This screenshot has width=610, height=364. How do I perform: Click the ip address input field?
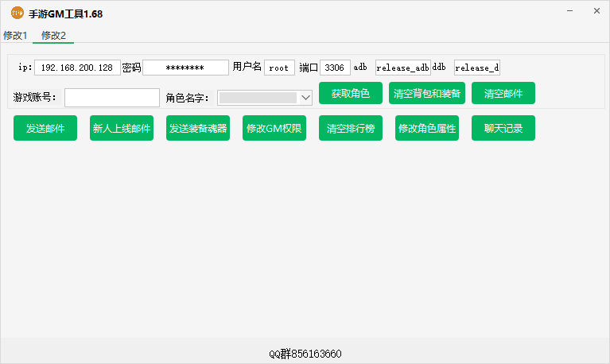pyautogui.click(x=77, y=68)
